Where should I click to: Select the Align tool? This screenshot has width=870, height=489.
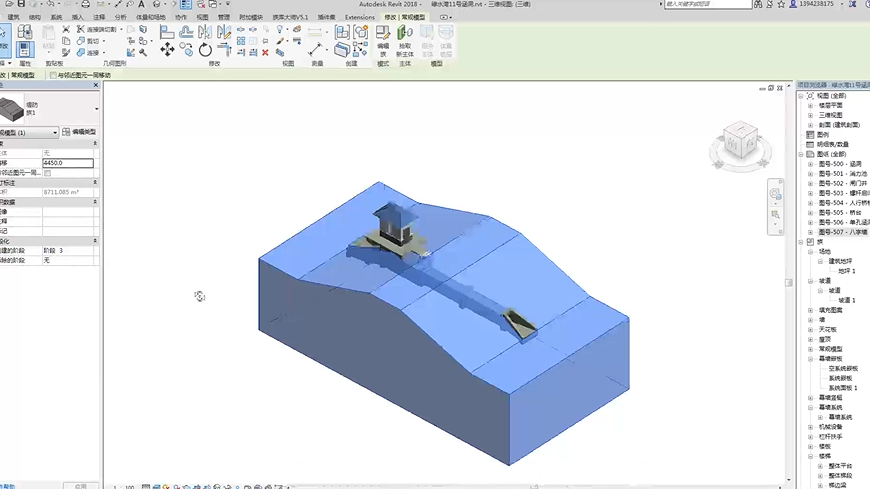click(166, 32)
